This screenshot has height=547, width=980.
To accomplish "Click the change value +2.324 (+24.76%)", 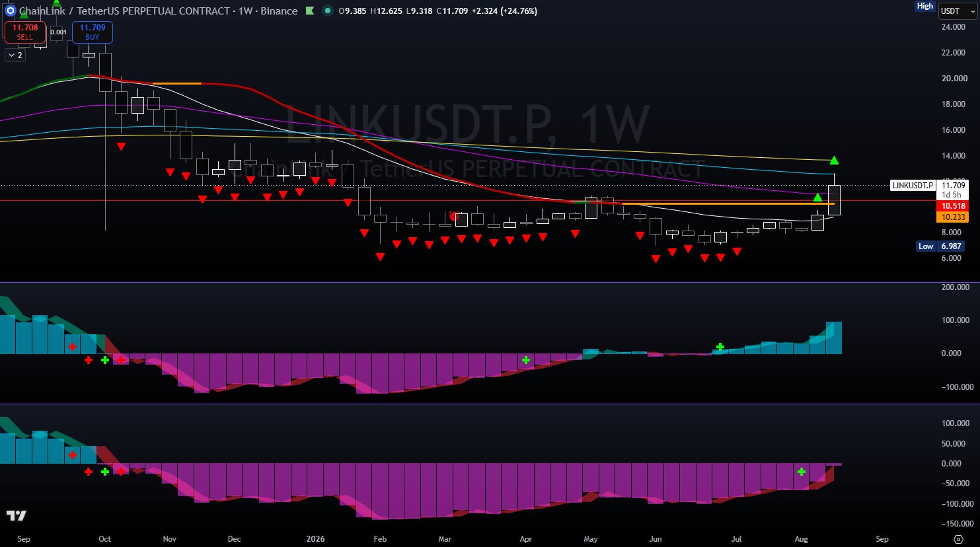I will coord(504,11).
